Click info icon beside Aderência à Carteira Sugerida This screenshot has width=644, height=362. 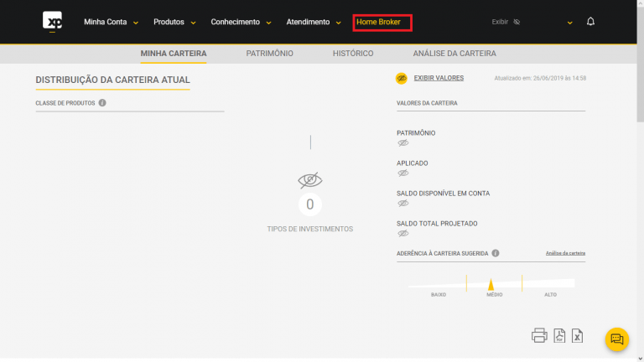tap(496, 253)
